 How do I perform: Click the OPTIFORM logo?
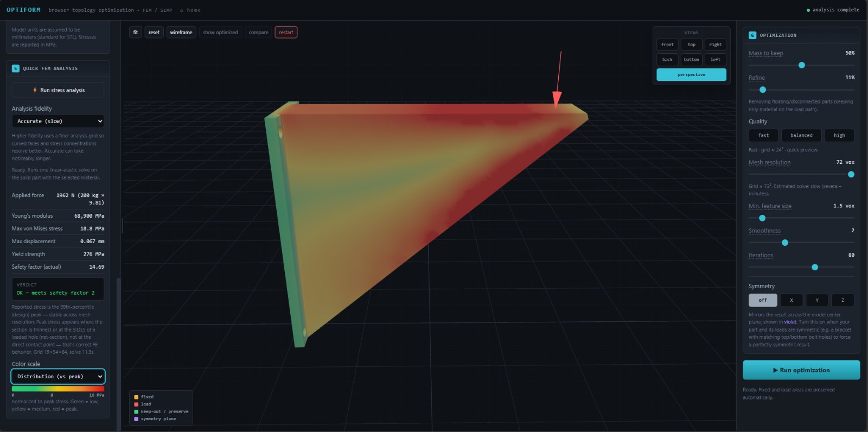23,10
